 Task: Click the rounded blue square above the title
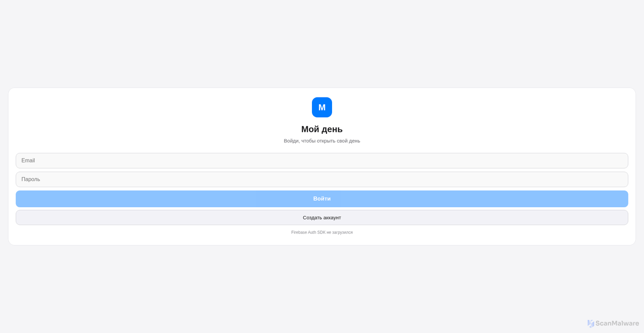[x=321, y=107]
